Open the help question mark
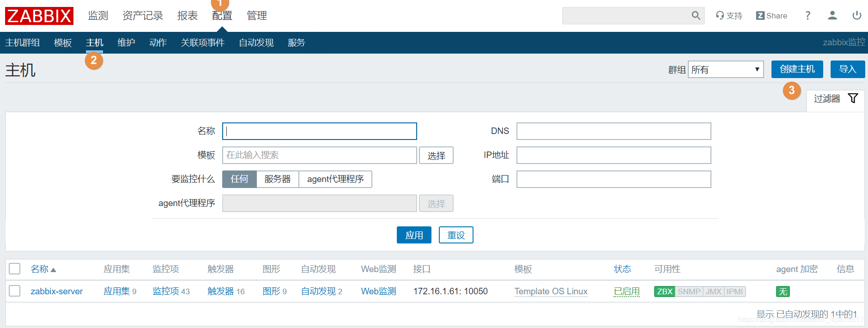This screenshot has height=328, width=868. coord(807,16)
